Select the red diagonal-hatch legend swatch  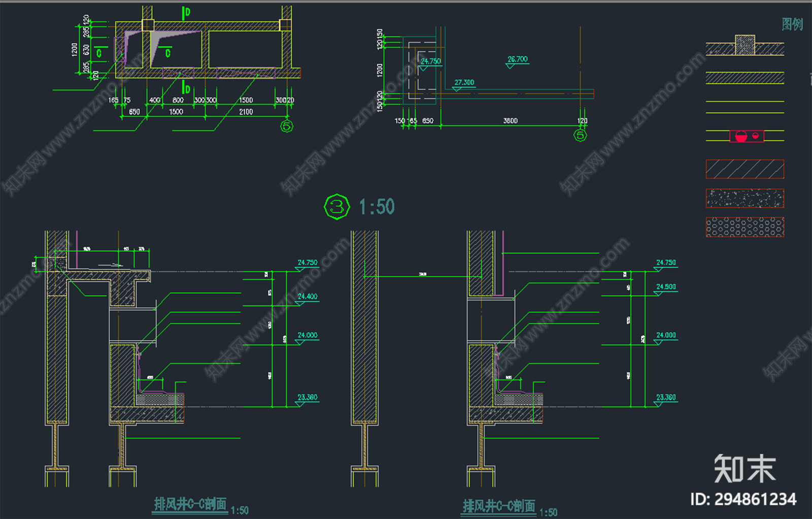[745, 169]
